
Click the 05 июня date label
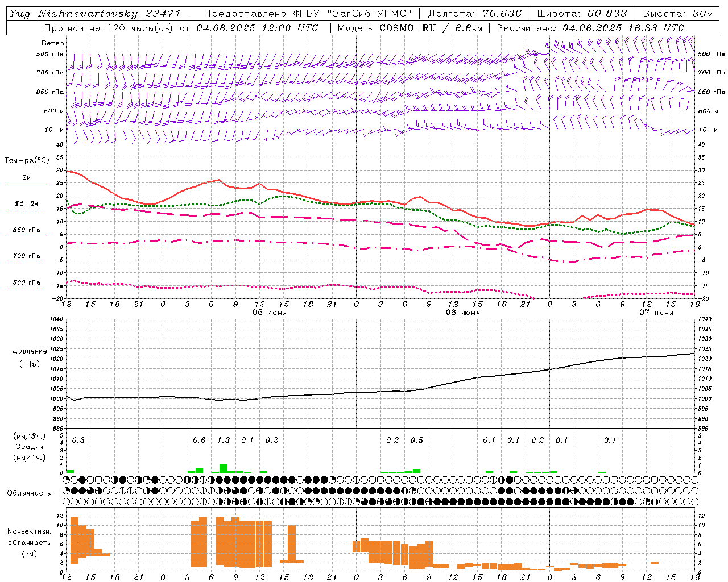tap(270, 313)
